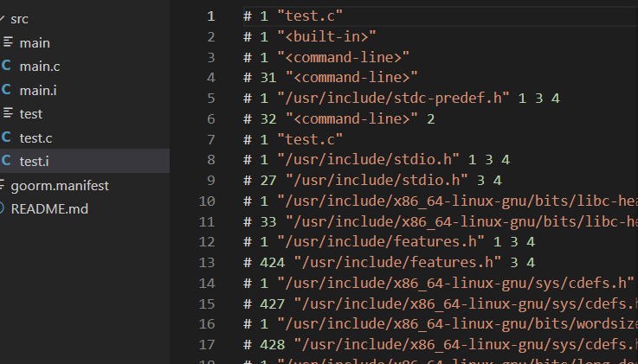638x364 pixels.
Task: Click line number 10 in the gutter
Action: (x=207, y=201)
